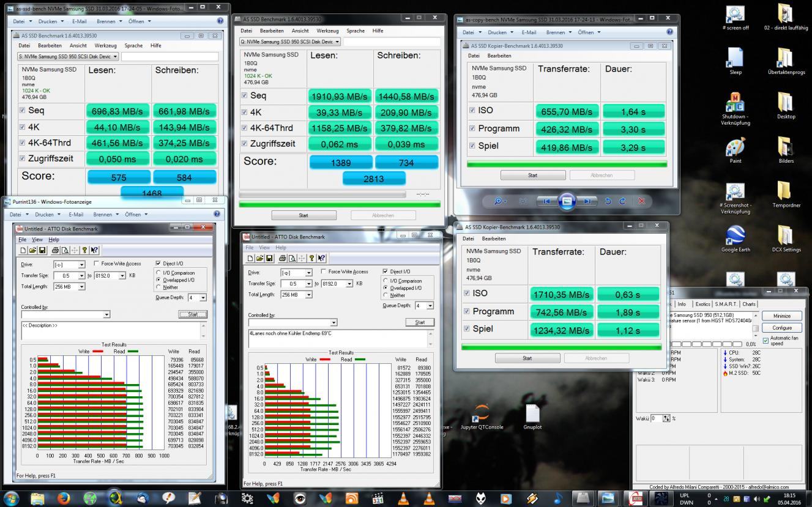Screen dimensions: 812x507
Task: Toggle 4K-64Thrd checkbox in middle AS SSD window
Action: pyautogui.click(x=244, y=128)
